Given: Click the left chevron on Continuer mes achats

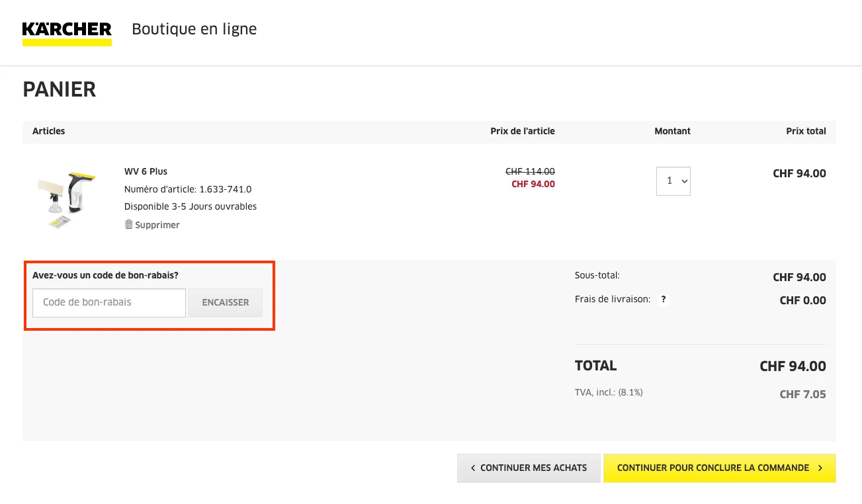Looking at the screenshot, I should 472,468.
